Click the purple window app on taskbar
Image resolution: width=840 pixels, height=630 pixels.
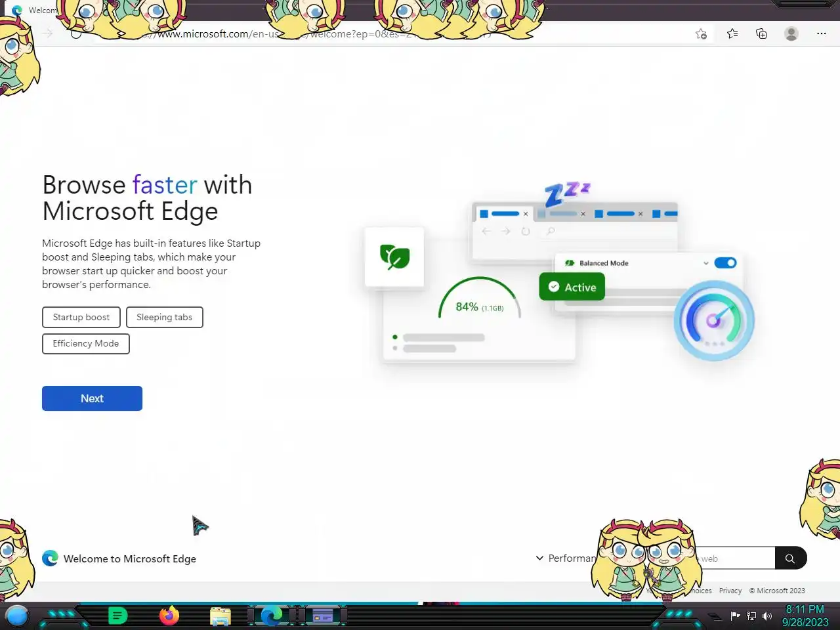pos(322,616)
